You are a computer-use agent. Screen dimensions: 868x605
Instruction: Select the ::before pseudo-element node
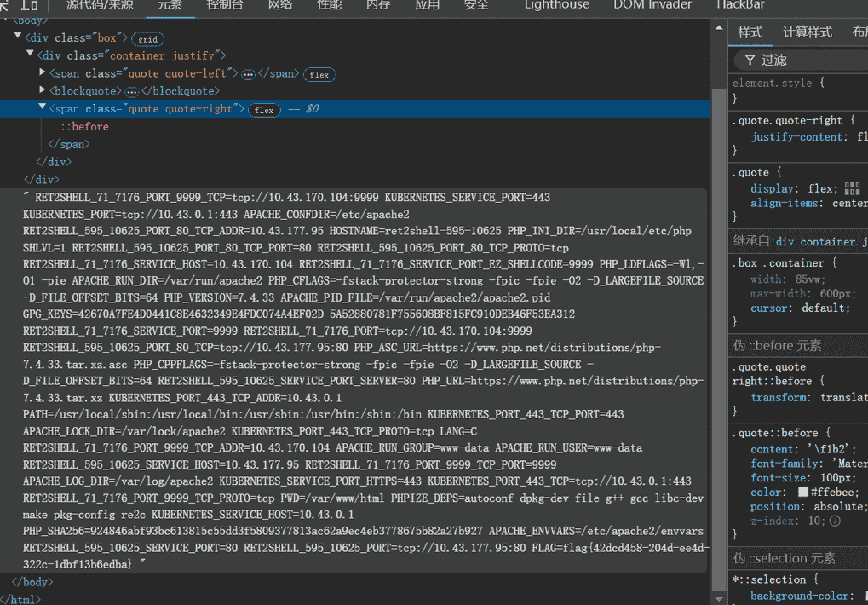point(84,127)
